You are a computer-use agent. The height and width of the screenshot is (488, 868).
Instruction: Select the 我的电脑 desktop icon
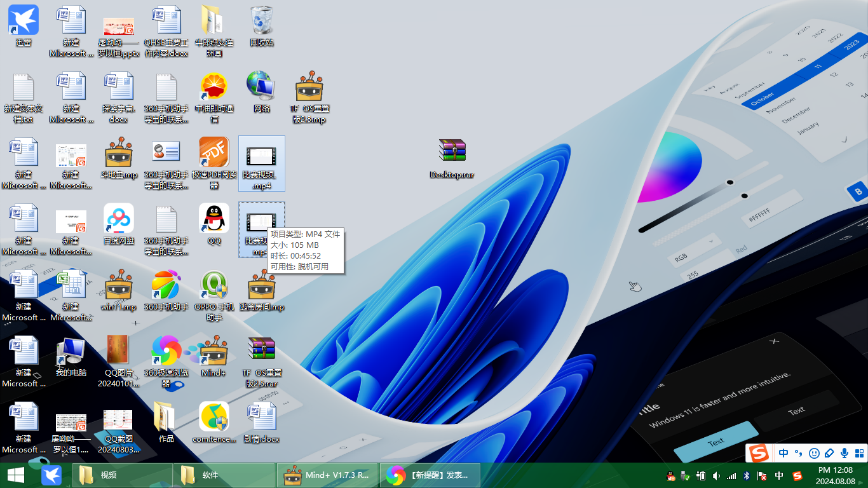coord(71,356)
